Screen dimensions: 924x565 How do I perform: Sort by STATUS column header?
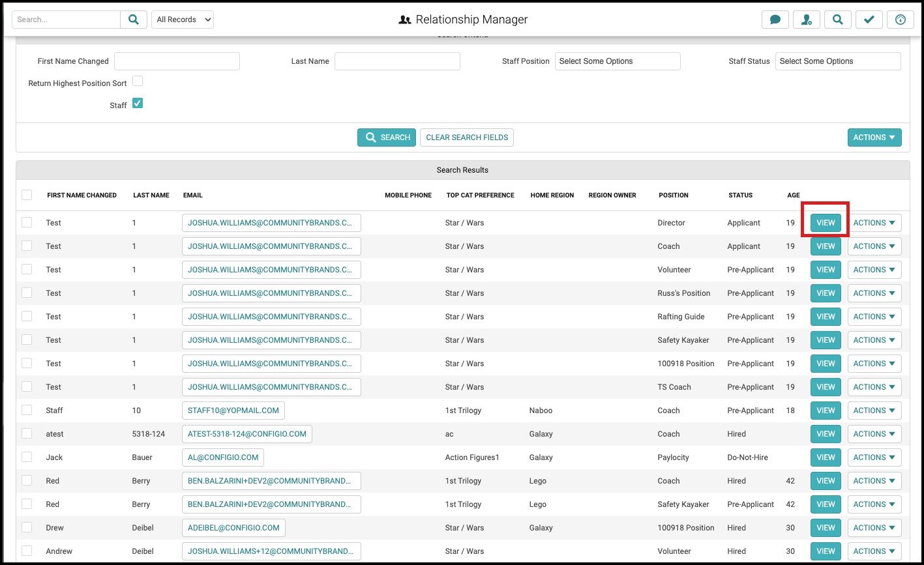pos(741,196)
